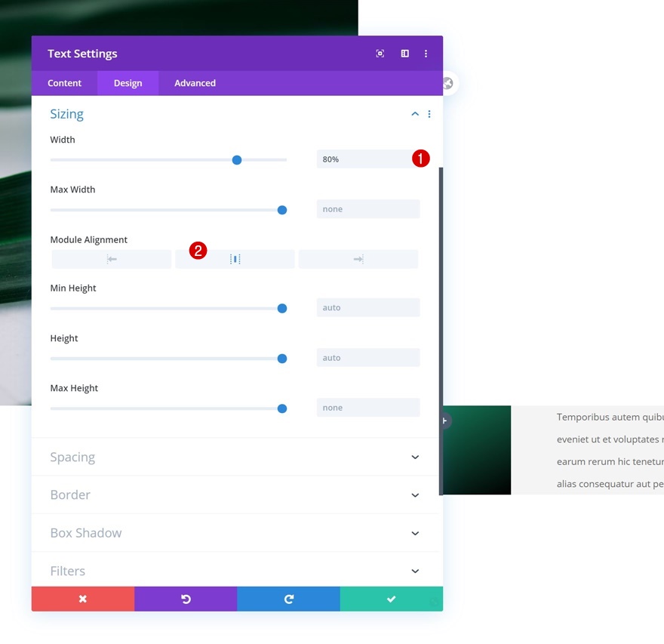Click the Max Width value field
Image resolution: width=664 pixels, height=644 pixels.
point(368,209)
